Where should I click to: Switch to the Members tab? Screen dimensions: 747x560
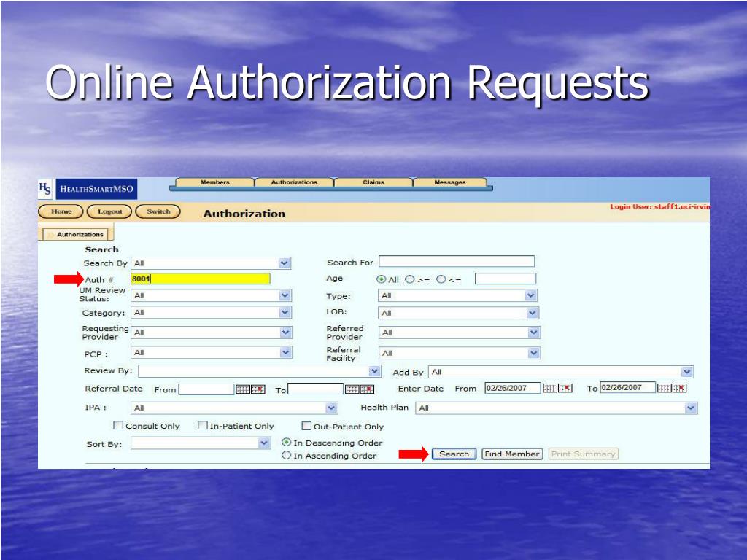[215, 182]
